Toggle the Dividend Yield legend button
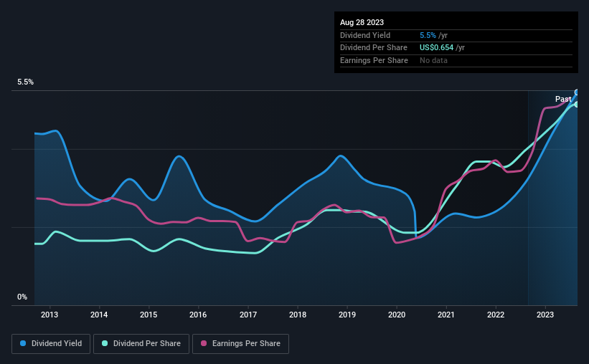The image size is (589, 364). 51,344
